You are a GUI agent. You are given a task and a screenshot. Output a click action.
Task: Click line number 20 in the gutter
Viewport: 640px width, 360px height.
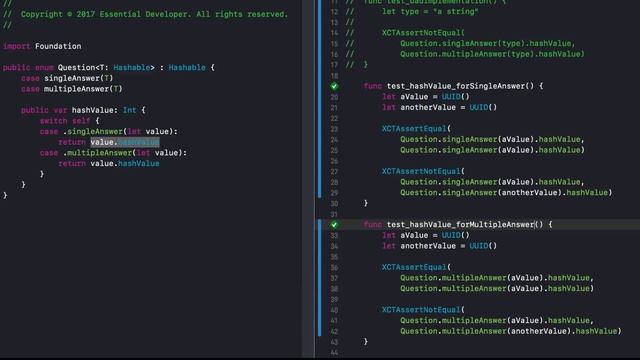coord(334,97)
